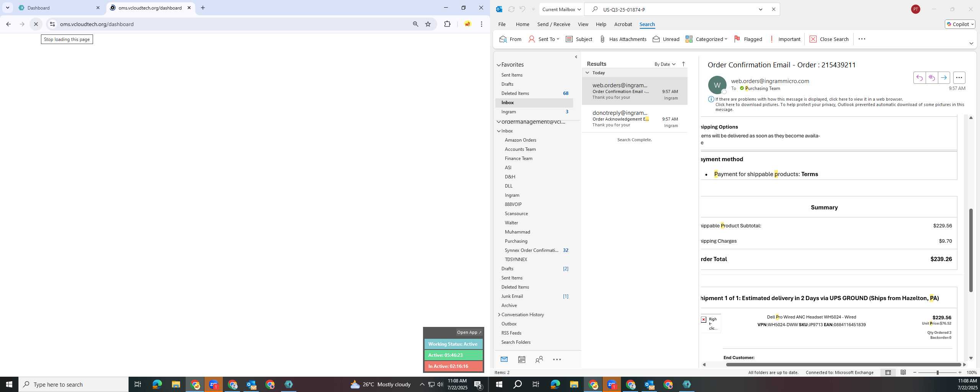The image size is (980, 392).
Task: Expand search options dropdown arrow
Action: pyautogui.click(x=760, y=9)
